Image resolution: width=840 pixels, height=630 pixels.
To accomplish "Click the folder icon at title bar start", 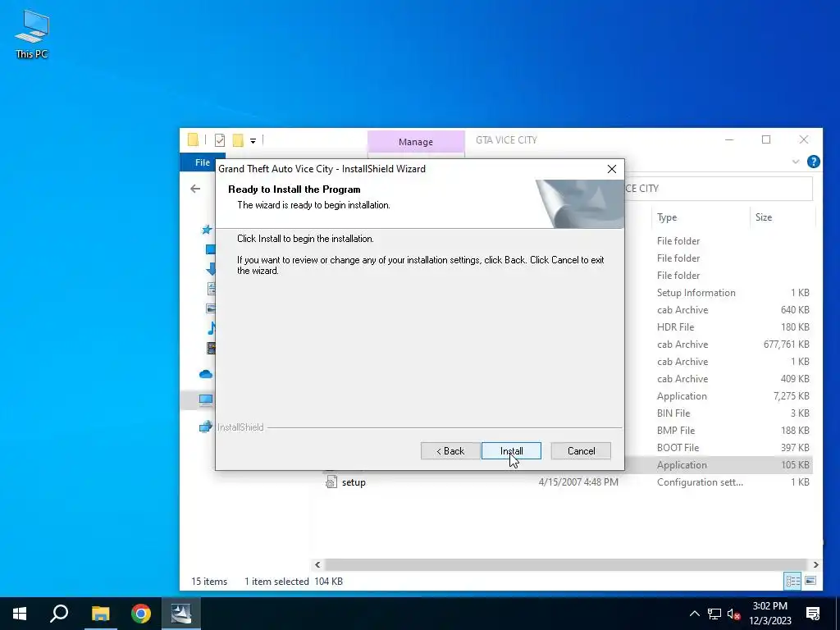I will pos(194,139).
